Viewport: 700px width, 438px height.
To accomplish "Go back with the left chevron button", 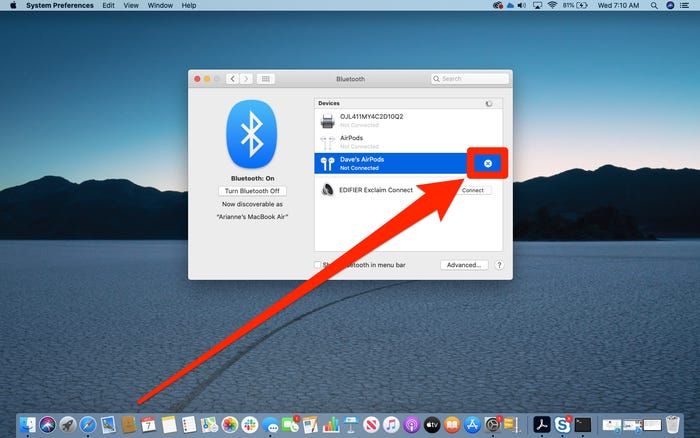I will (232, 79).
